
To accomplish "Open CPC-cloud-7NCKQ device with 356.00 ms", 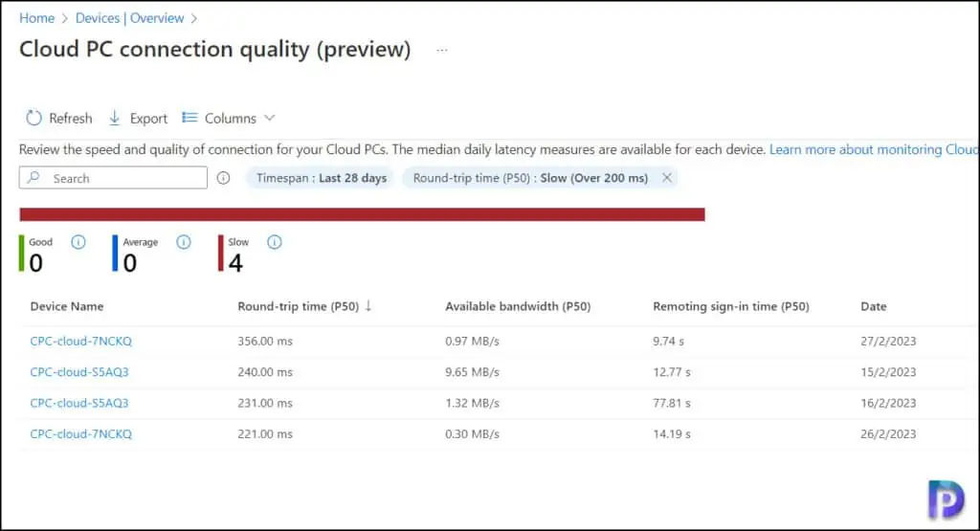I will point(80,342).
